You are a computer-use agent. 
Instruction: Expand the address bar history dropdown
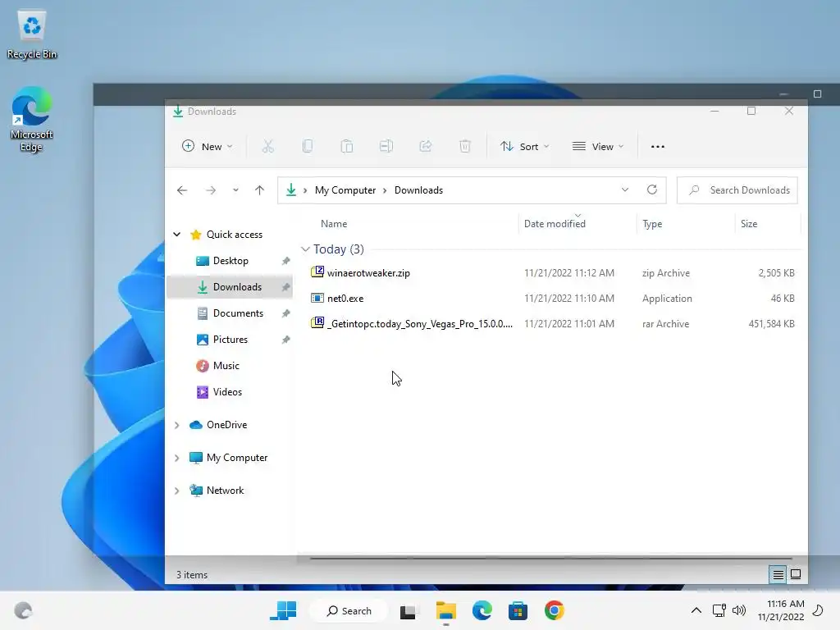624,189
